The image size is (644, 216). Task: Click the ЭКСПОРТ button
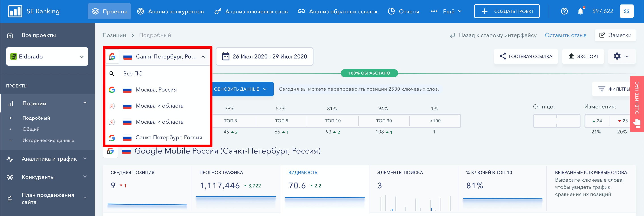tap(583, 56)
